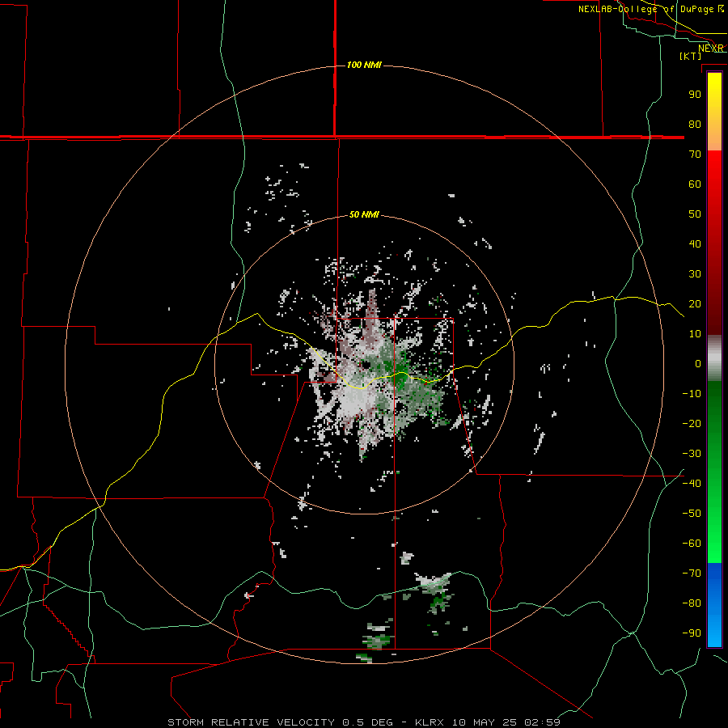
Task: Click the 70 value on velocity scale
Action: coord(695,154)
